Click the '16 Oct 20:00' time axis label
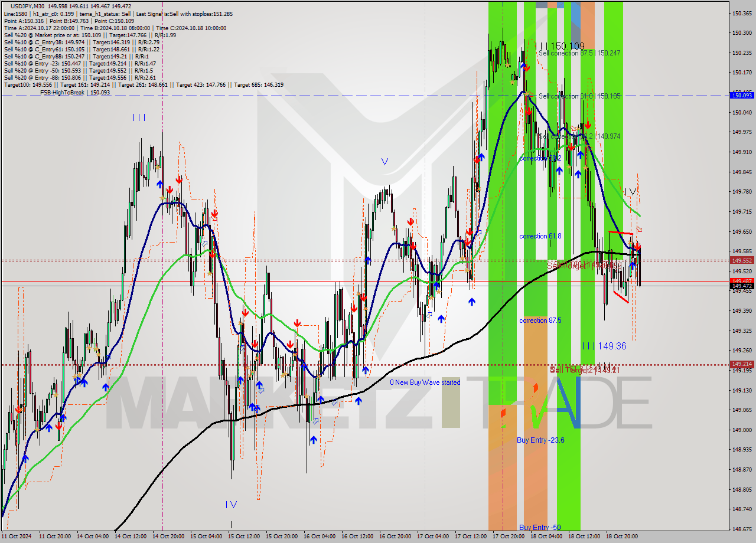Viewport: 756px width, 543px height. pyautogui.click(x=394, y=537)
